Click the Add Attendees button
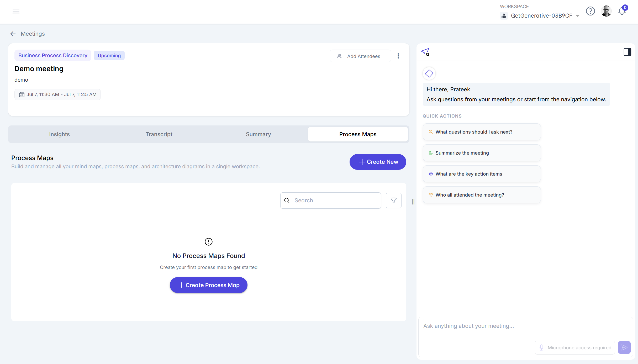The image size is (638, 364). (360, 56)
